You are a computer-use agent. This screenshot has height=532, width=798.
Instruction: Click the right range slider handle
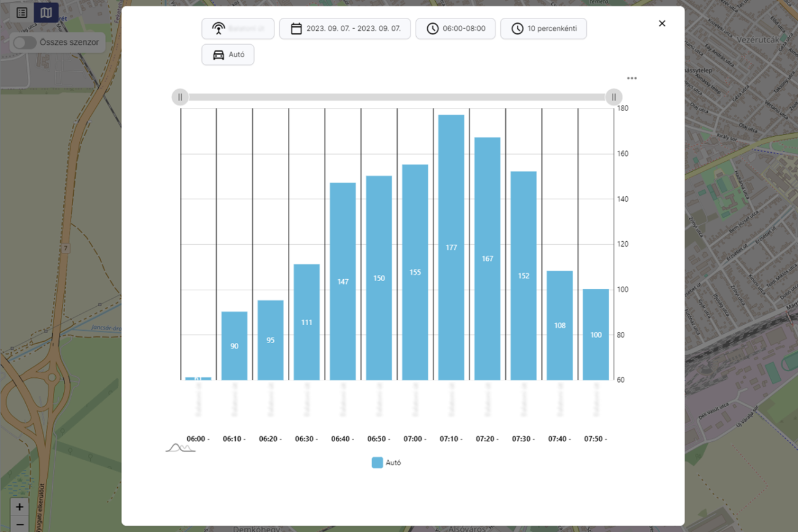(614, 97)
